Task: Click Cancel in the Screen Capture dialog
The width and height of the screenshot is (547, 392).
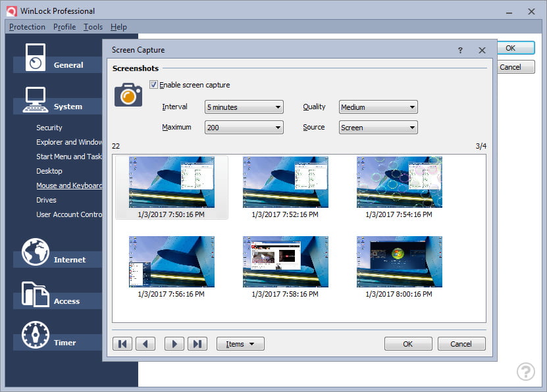Action: 461,344
